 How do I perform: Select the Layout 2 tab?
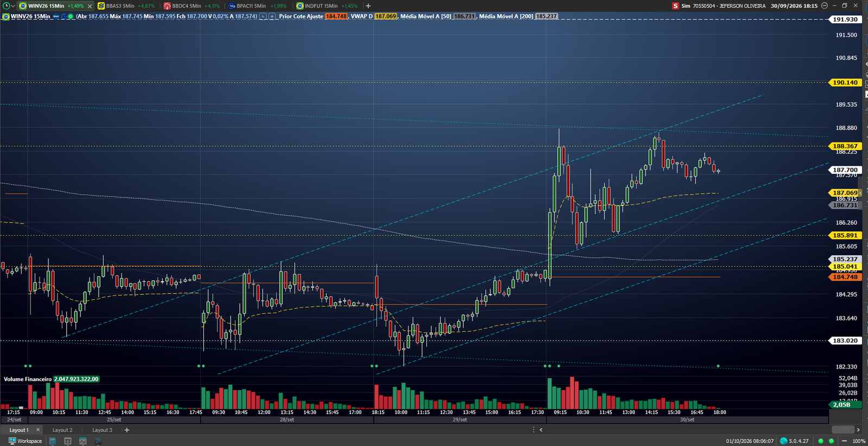pyautogui.click(x=62, y=430)
